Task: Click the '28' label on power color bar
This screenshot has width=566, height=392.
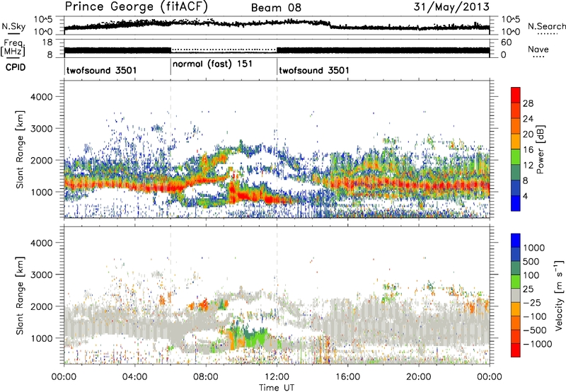Action: tap(528, 103)
